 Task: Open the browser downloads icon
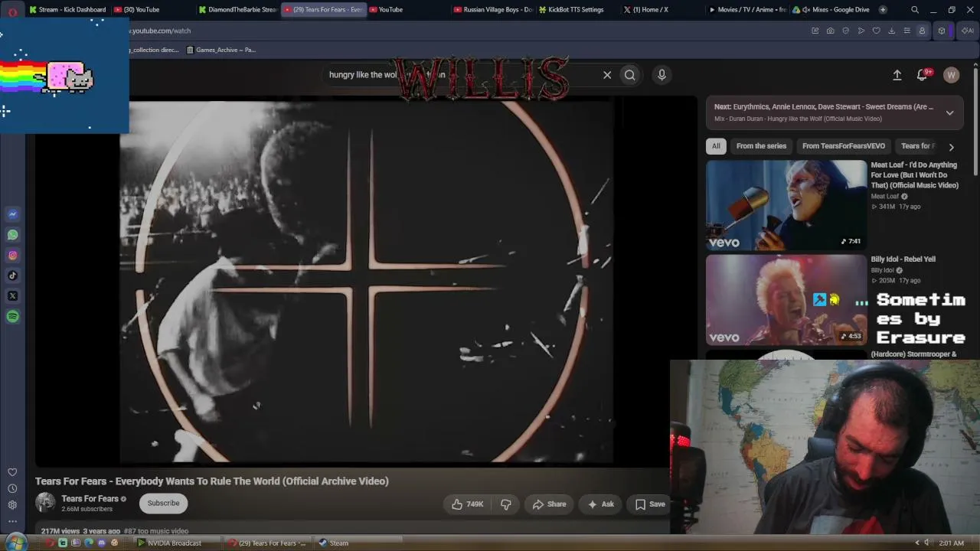click(x=891, y=31)
